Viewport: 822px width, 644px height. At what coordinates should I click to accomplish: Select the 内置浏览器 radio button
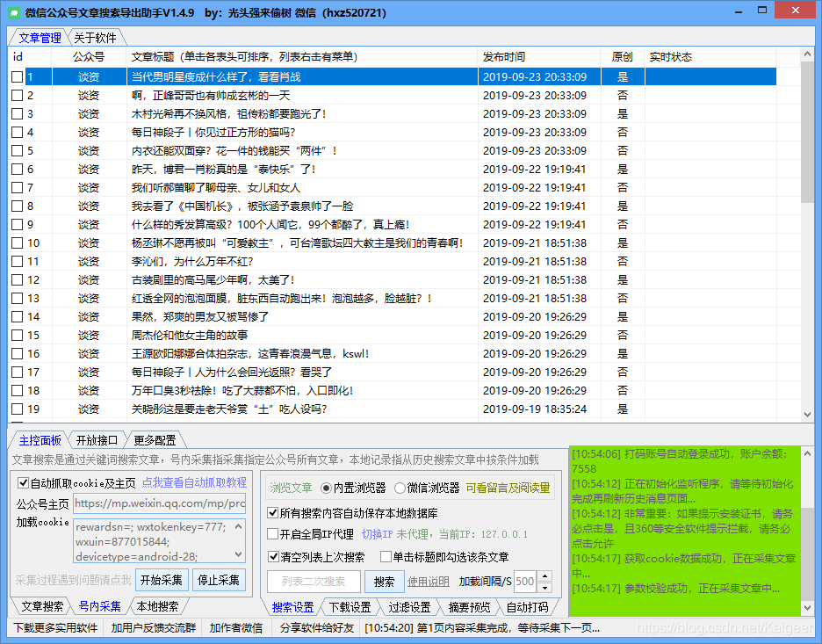(x=326, y=488)
